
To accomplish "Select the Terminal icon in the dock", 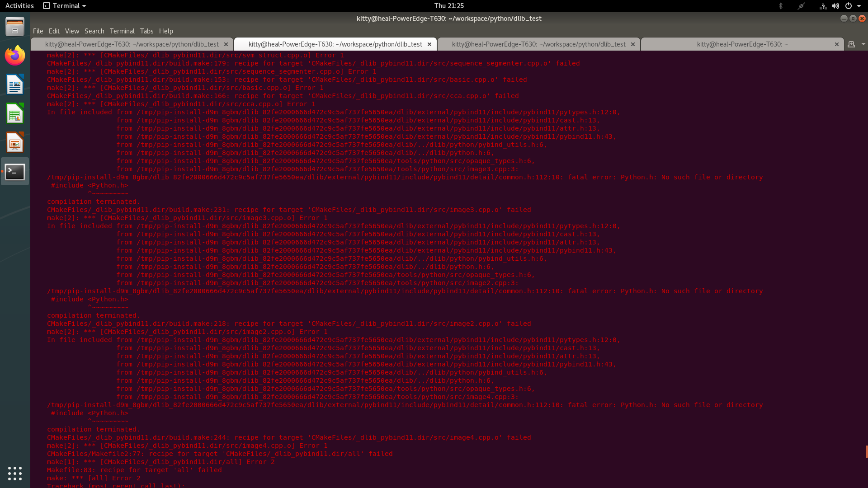I will click(x=15, y=172).
